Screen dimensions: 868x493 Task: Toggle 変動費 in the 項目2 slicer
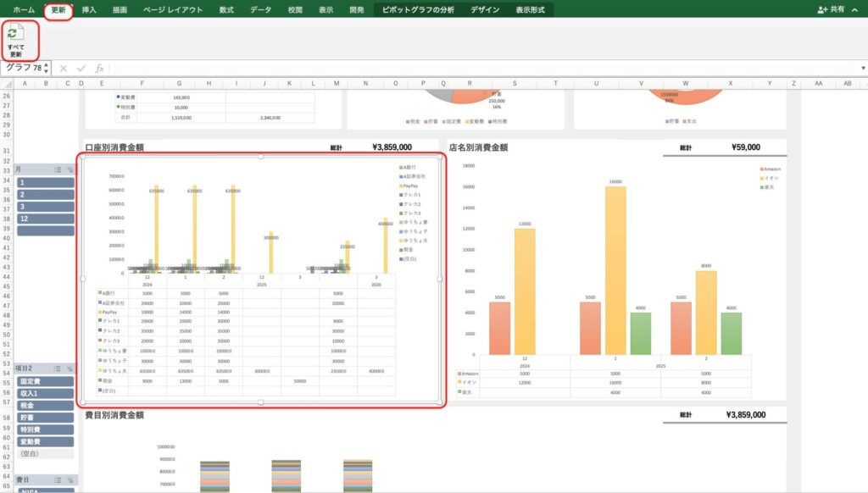(45, 441)
